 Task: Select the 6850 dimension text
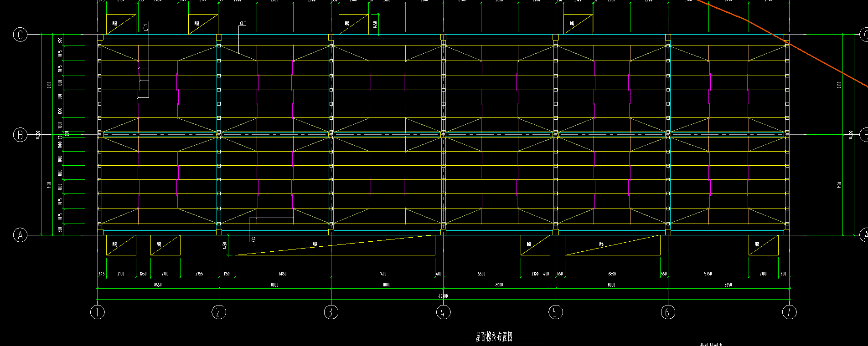coord(283,274)
